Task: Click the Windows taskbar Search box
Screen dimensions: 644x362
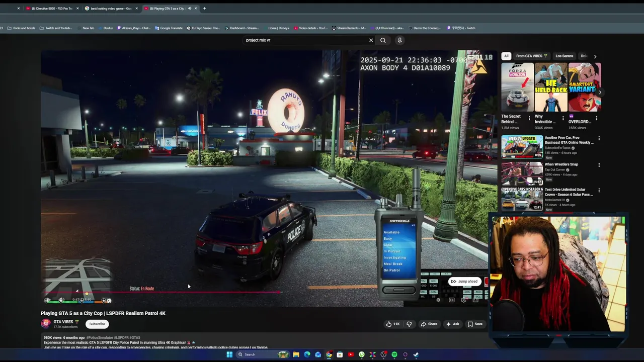Action: pos(263,354)
